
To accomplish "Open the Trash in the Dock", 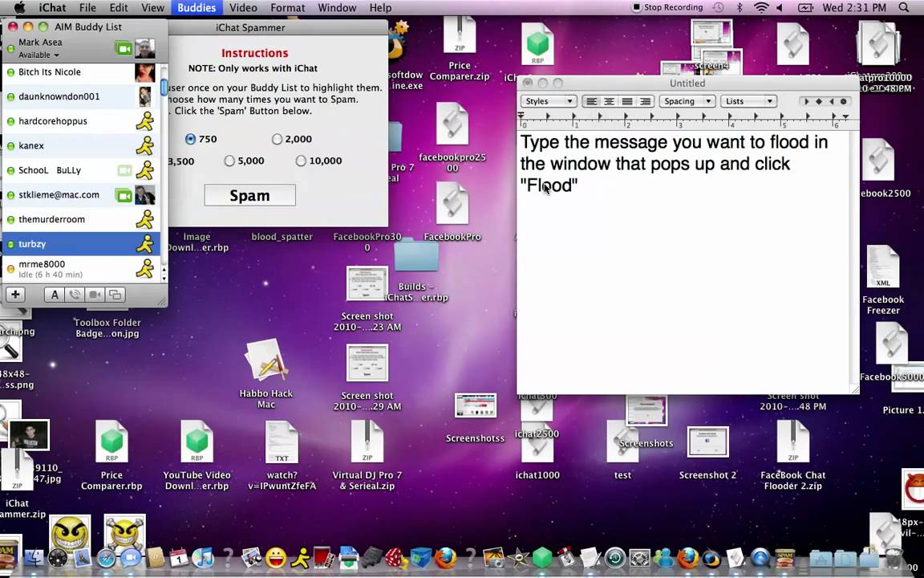I will (894, 557).
